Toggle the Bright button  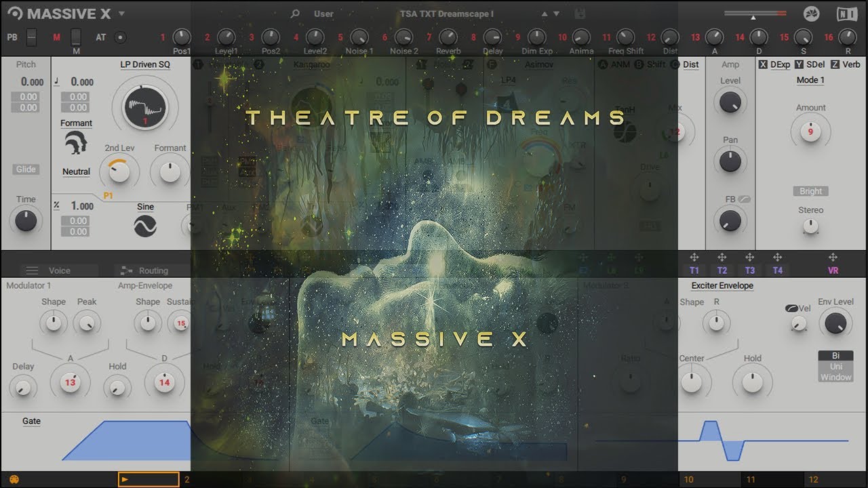pyautogui.click(x=810, y=191)
